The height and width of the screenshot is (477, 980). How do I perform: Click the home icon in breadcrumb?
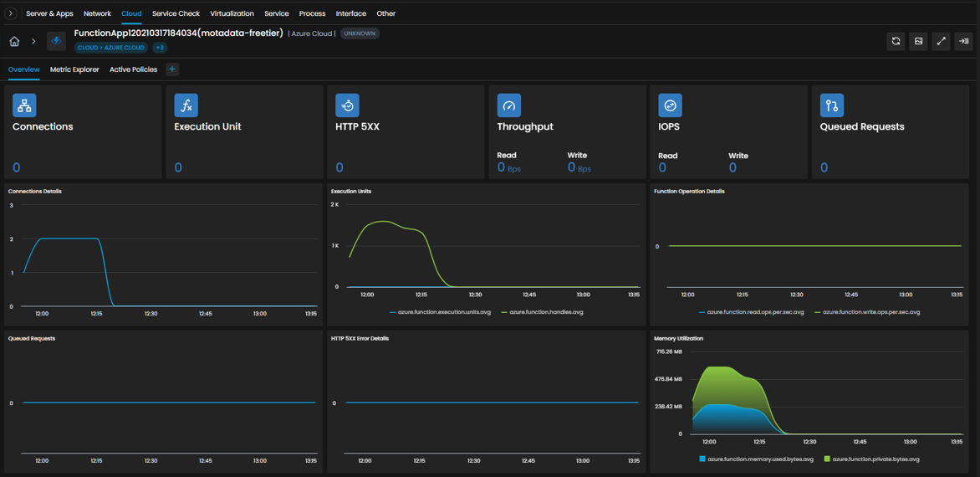pos(14,41)
